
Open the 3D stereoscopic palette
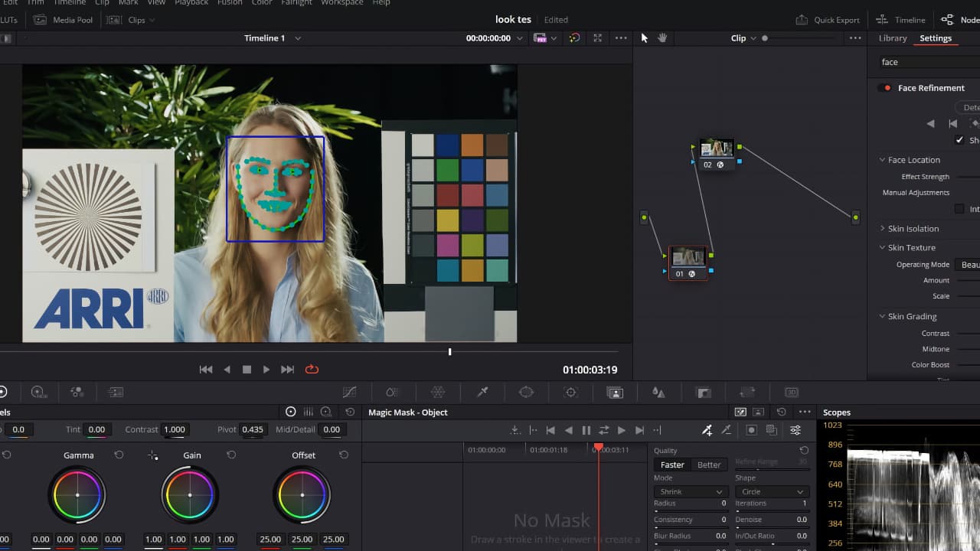[792, 392]
